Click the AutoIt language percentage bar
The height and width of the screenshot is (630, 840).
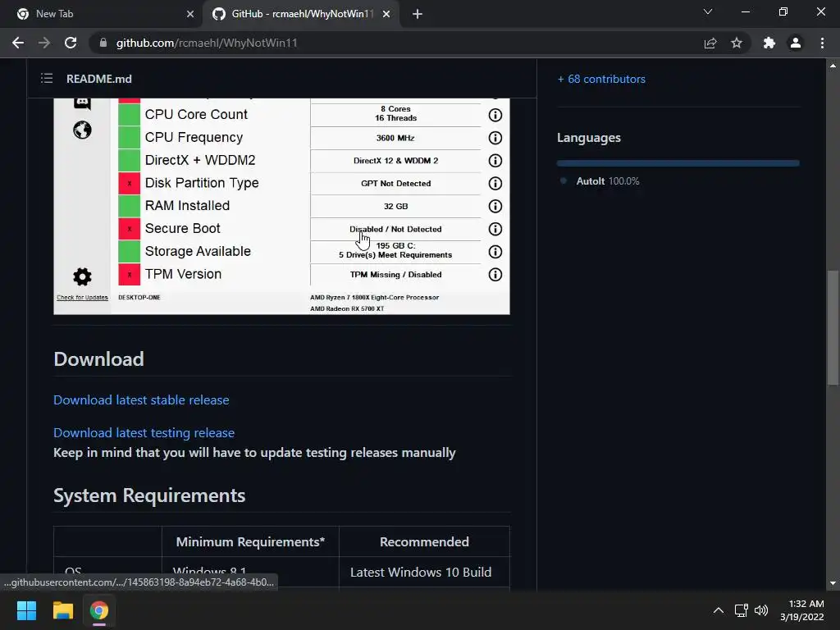pos(678,163)
